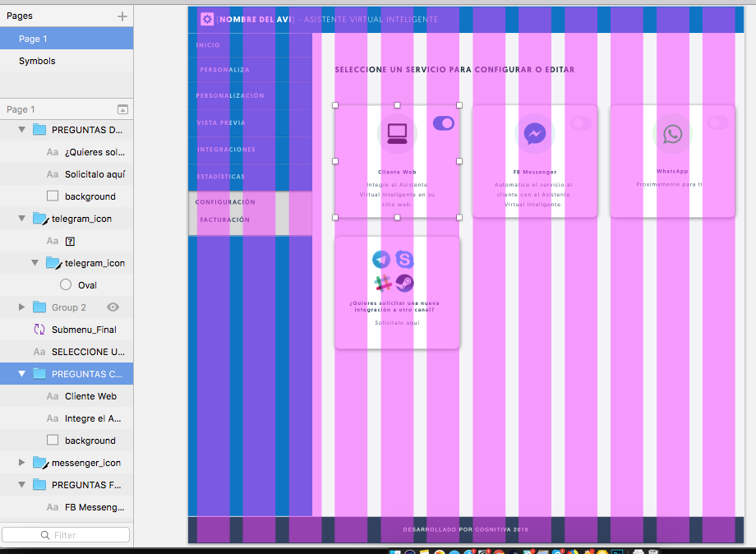This screenshot has height=554, width=756.
Task: Toggle the WhatsApp switch on
Action: (x=718, y=123)
